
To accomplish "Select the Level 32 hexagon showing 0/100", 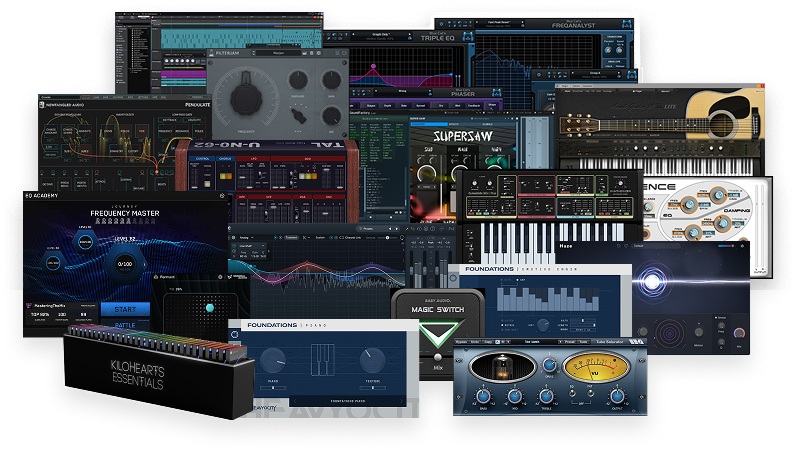I will (x=125, y=264).
